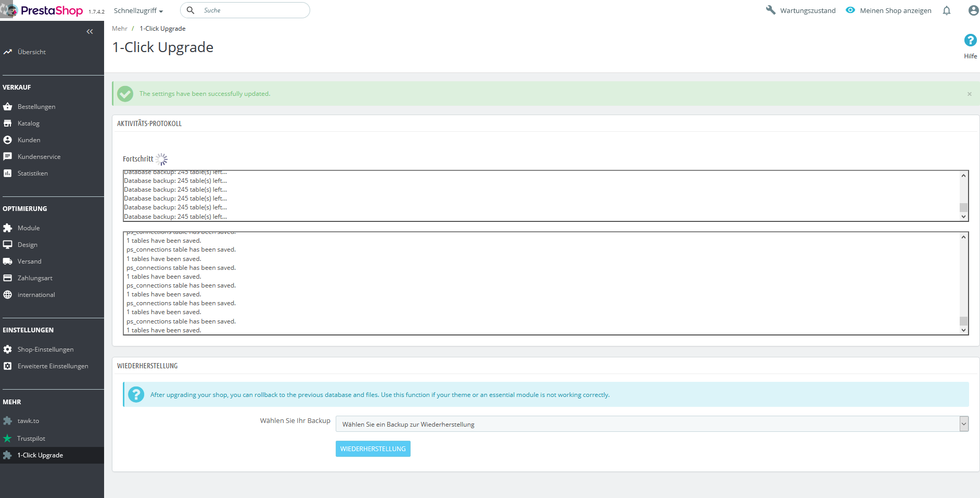Click the lower log scrollbar thumb
This screenshot has height=498, width=980.
[963, 321]
